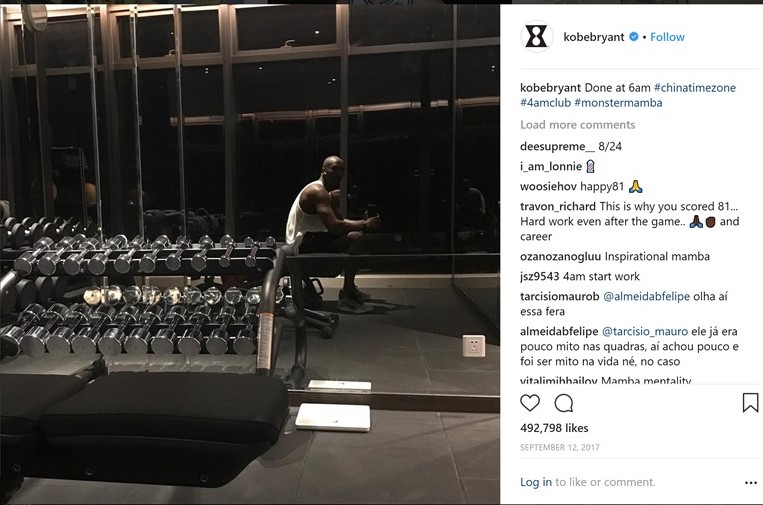
Task: Open the @tarcisio_mauro mention
Action: click(645, 331)
